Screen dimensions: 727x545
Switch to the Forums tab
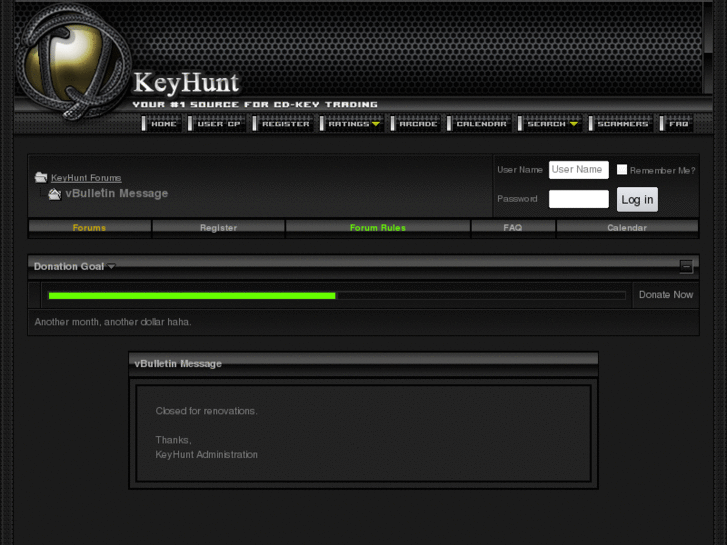click(x=89, y=228)
